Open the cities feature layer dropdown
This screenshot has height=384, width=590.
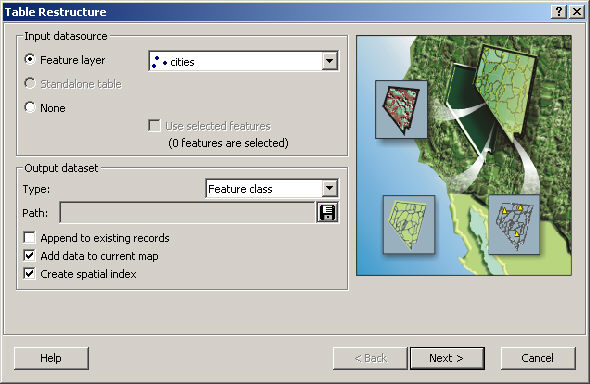pyautogui.click(x=329, y=61)
